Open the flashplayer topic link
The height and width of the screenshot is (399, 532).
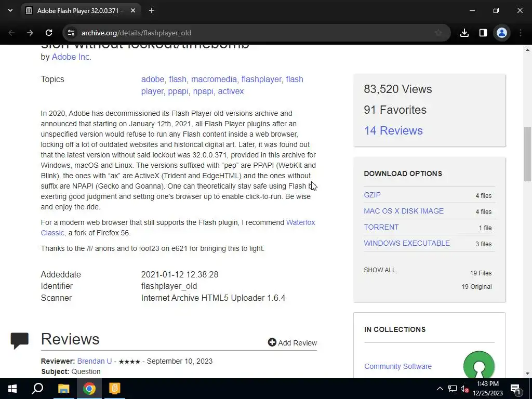click(x=262, y=79)
